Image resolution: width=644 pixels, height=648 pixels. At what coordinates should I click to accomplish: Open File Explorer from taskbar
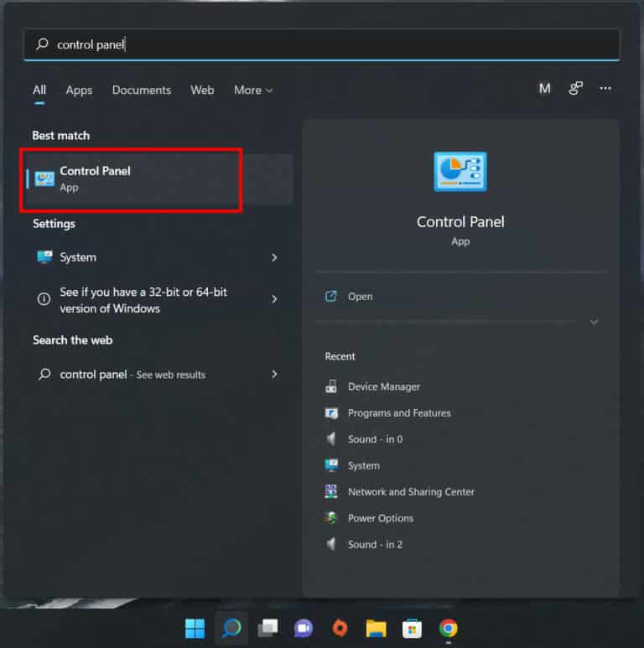coord(377,628)
